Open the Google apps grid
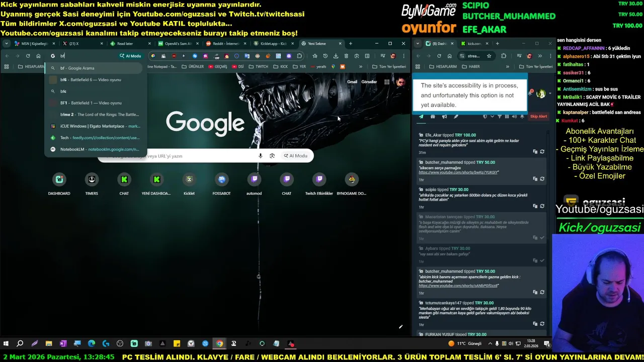This screenshot has height=362, width=644. pyautogui.click(x=386, y=82)
